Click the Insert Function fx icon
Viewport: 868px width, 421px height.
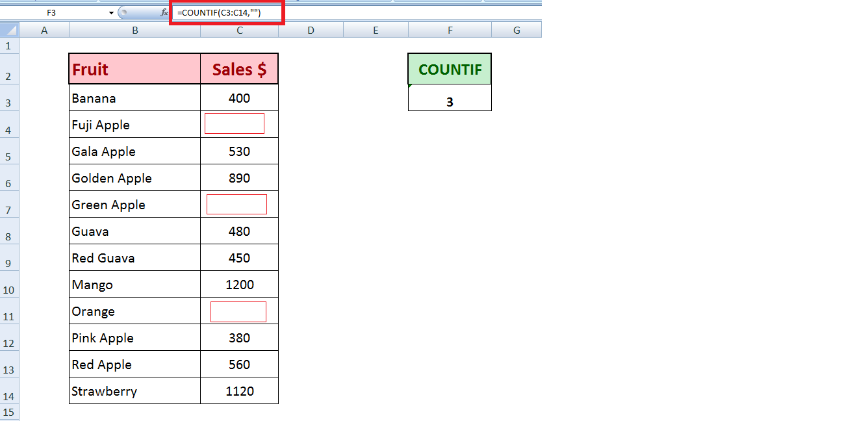click(164, 12)
